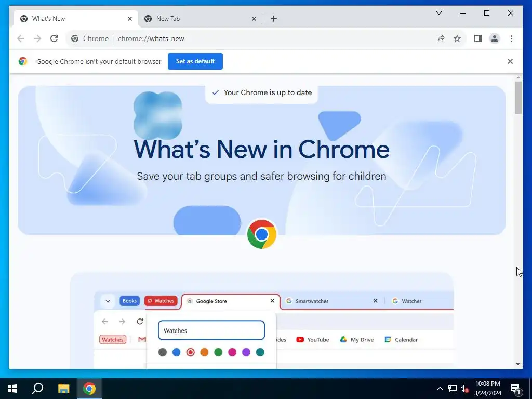Click the Chrome site info icon in address bar
Image resolution: width=532 pixels, height=399 pixels.
(75, 38)
